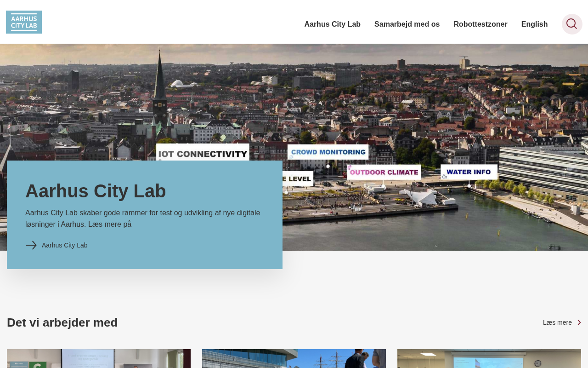The height and width of the screenshot is (368, 588).
Task: Open the Aarhus City Lab menu item
Action: click(x=332, y=24)
